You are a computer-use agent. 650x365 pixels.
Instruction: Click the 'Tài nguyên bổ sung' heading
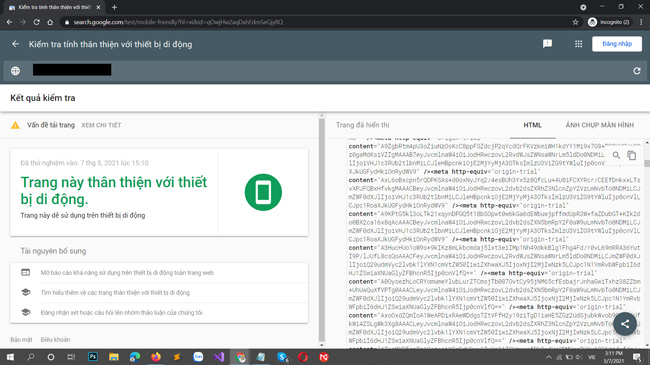click(x=53, y=251)
